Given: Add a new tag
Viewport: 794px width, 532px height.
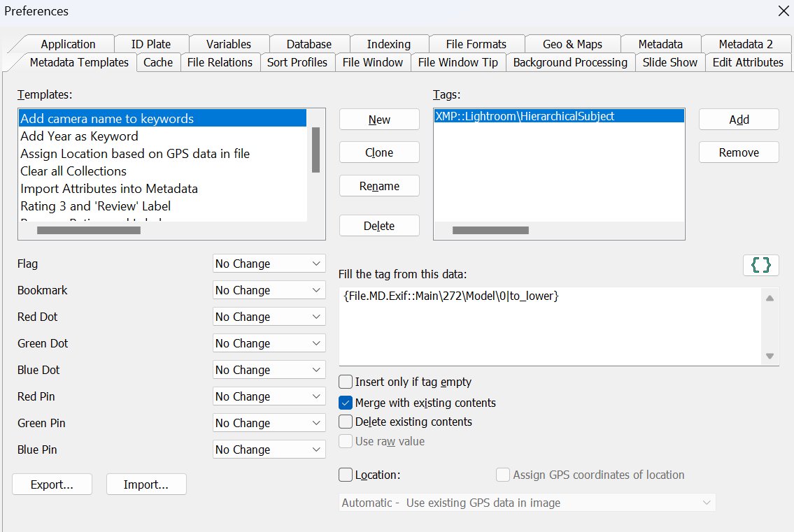Looking at the screenshot, I should point(739,120).
